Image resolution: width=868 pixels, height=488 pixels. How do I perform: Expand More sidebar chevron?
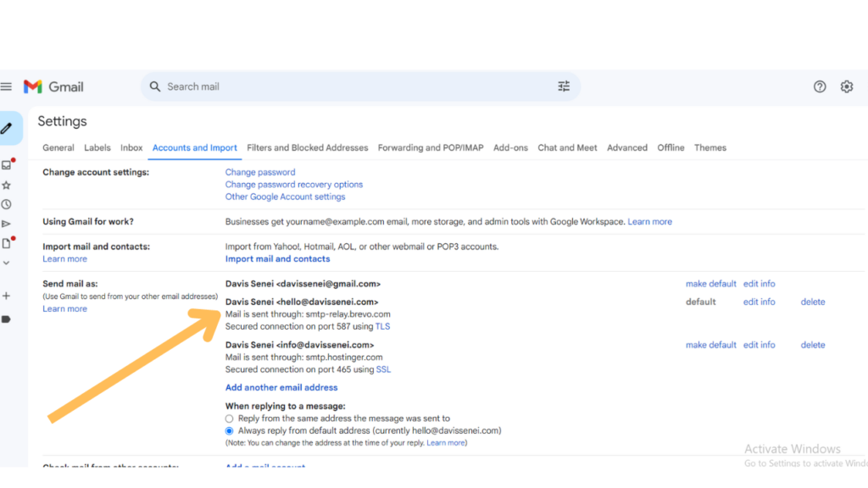(7, 263)
